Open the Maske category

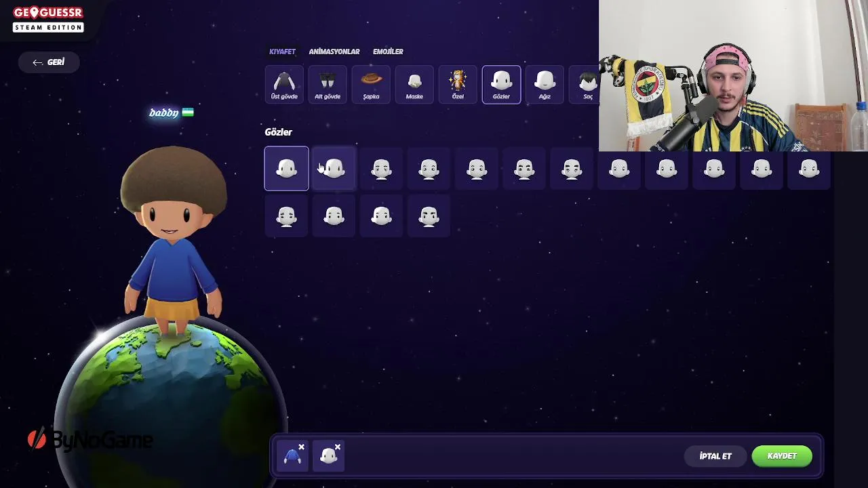(414, 85)
